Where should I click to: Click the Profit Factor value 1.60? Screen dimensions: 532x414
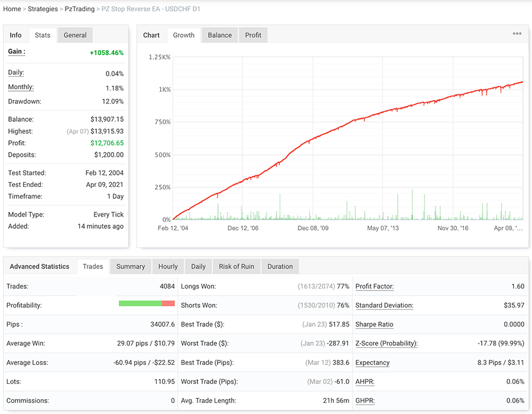(518, 286)
